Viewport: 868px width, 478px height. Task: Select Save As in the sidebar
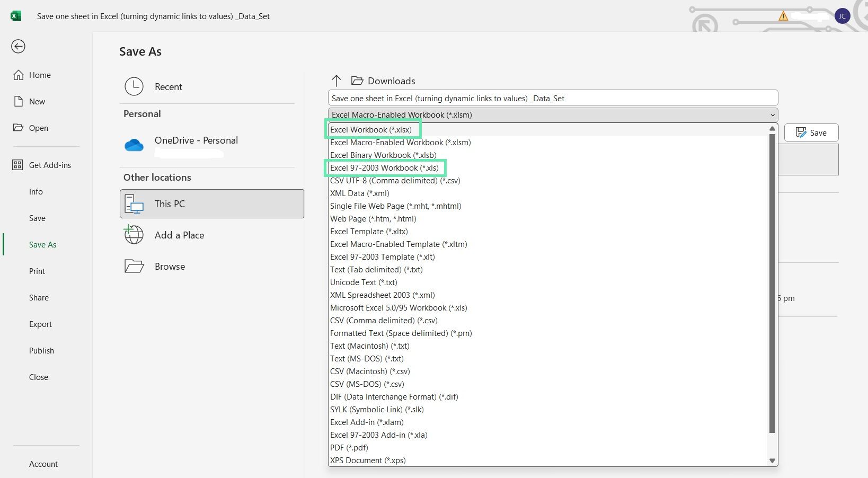click(x=42, y=245)
